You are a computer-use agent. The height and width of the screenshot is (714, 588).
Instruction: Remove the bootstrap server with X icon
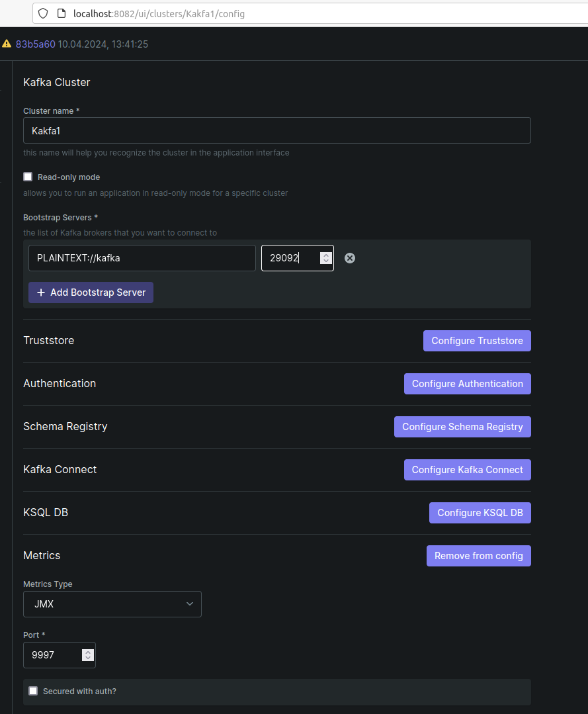tap(350, 258)
